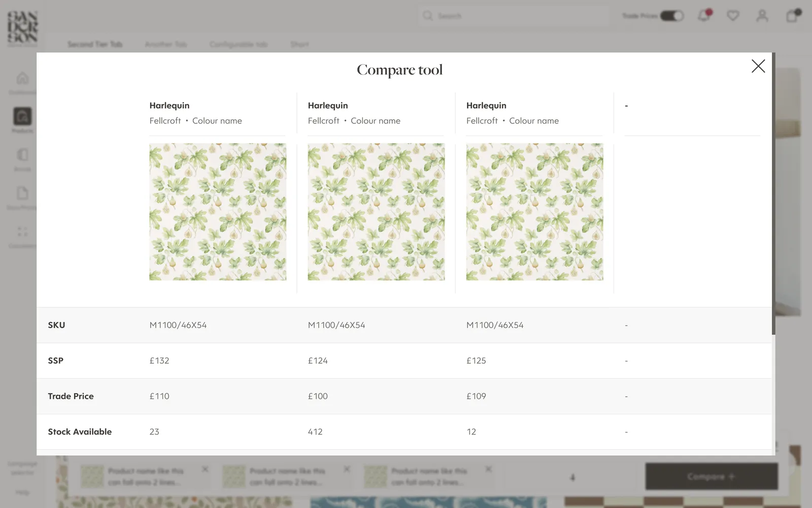Image resolution: width=812 pixels, height=508 pixels.
Task: Select the £100 trade price
Action: (318, 396)
